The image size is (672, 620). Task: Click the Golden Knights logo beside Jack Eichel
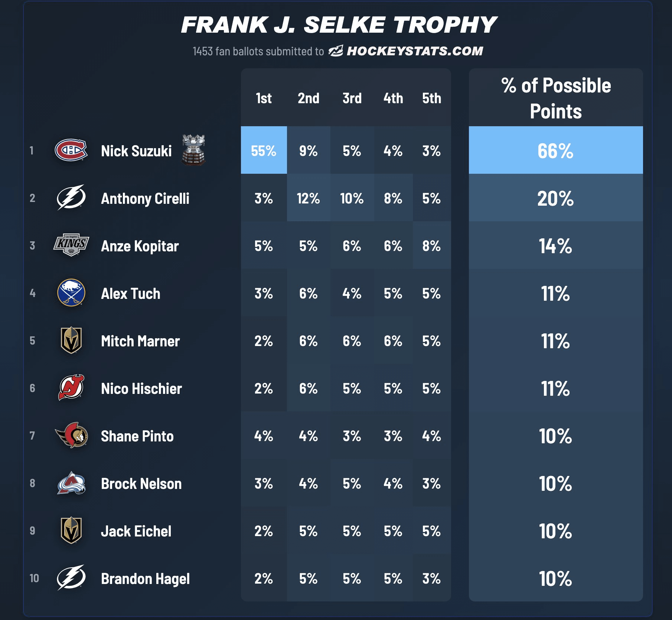point(71,530)
